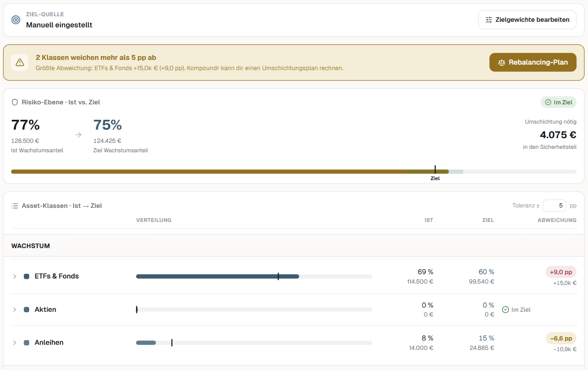Click the Anleihen distribution bar
This screenshot has width=588, height=370.
coord(254,343)
